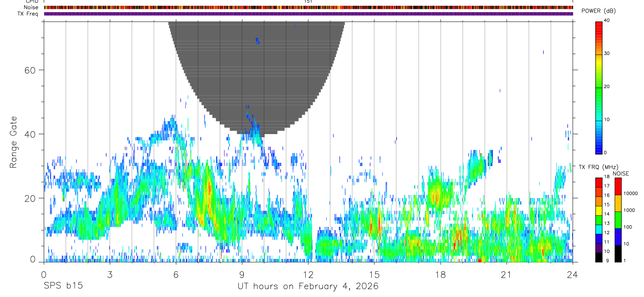Click the "NOISE" legend title

click(621, 173)
